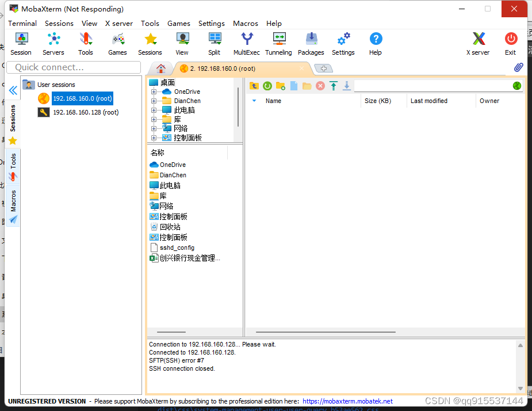Select session 192.168.160.128 (root)
The image size is (532, 411).
click(86, 112)
